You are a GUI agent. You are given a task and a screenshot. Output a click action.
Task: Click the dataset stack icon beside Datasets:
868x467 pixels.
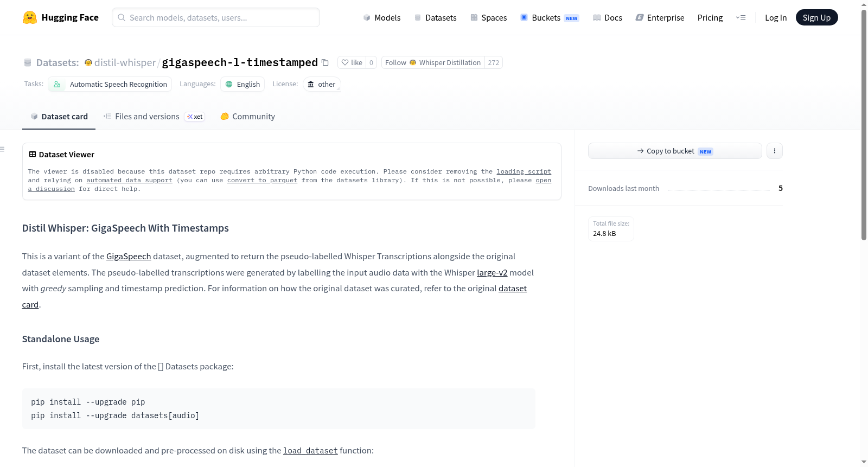tap(28, 63)
